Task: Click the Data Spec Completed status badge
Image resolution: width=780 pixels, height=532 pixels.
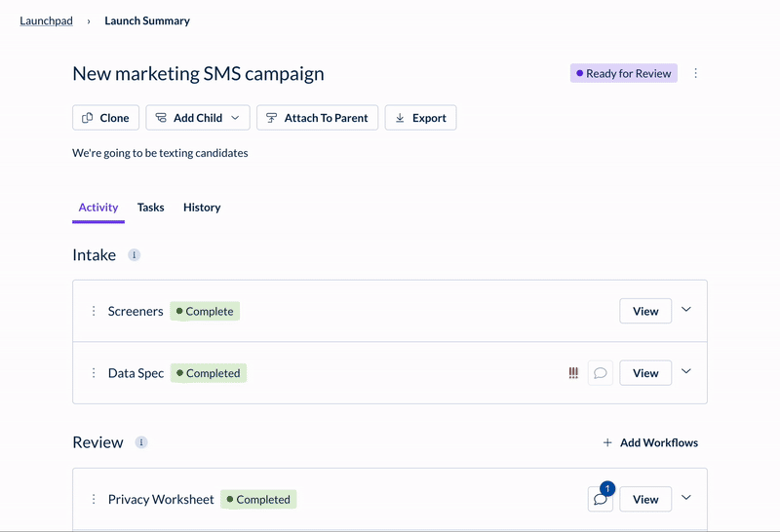Action: coord(209,373)
